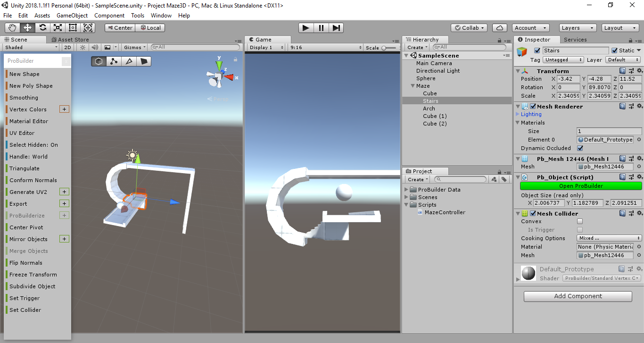Open scene effects image dropdown
Image resolution: width=644 pixels, height=343 pixels.
click(110, 47)
